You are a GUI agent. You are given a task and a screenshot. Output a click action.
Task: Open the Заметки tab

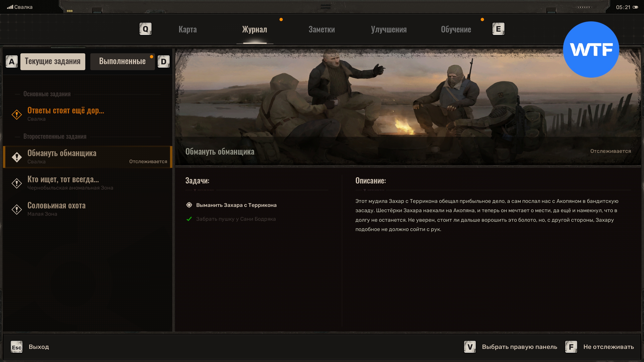click(x=321, y=29)
